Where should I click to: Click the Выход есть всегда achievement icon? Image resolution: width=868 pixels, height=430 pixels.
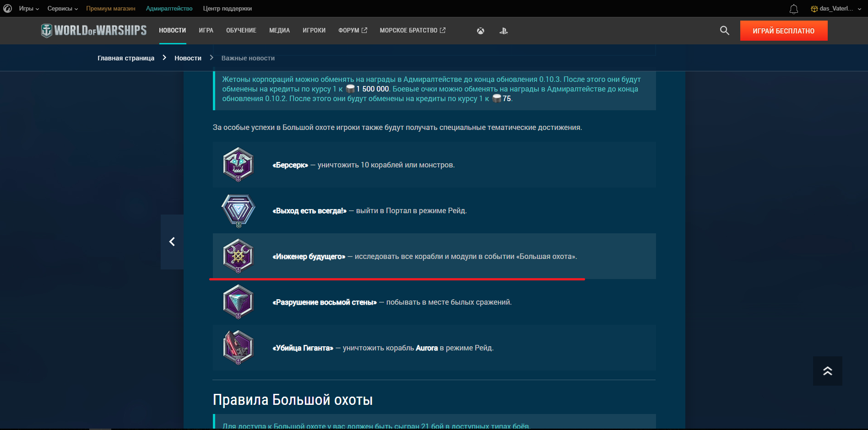tap(238, 210)
